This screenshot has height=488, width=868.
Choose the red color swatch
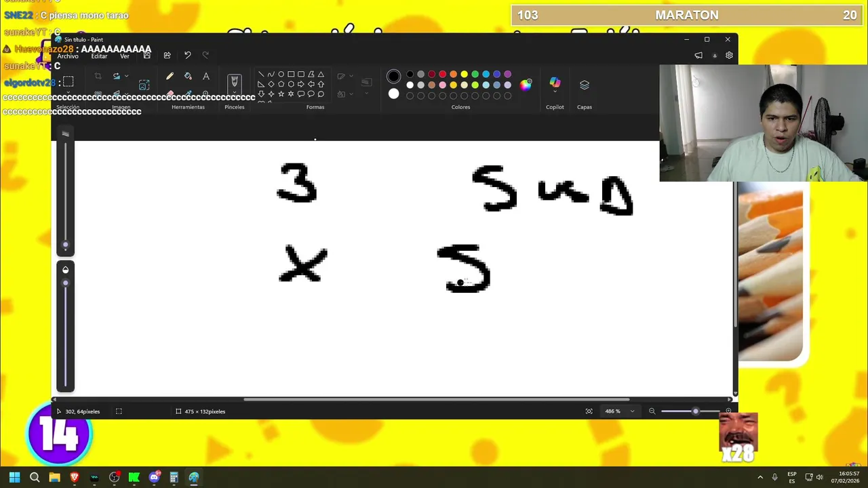[442, 74]
